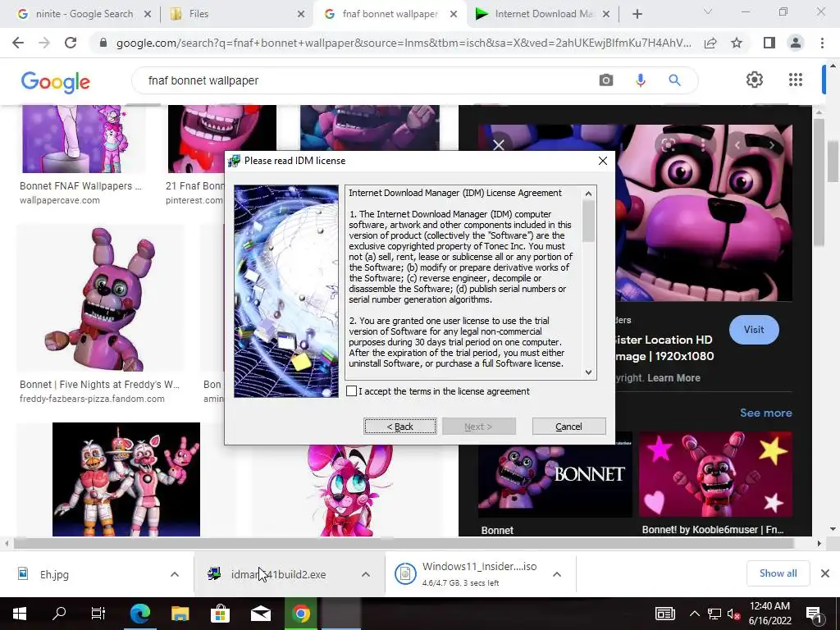Click Chrome icon on taskbar
The width and height of the screenshot is (840, 630).
pos(300,614)
